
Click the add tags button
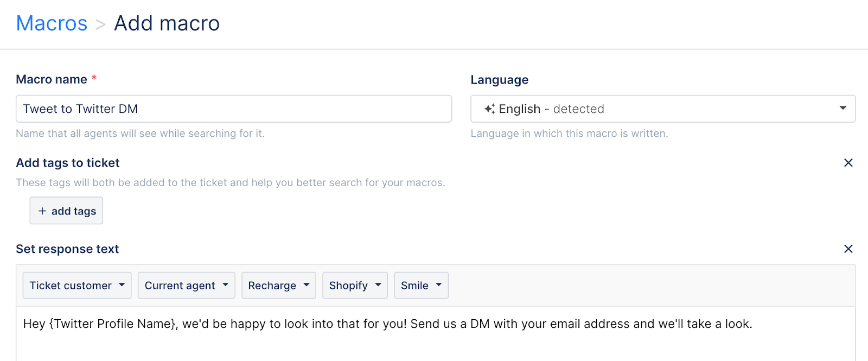pos(66,211)
